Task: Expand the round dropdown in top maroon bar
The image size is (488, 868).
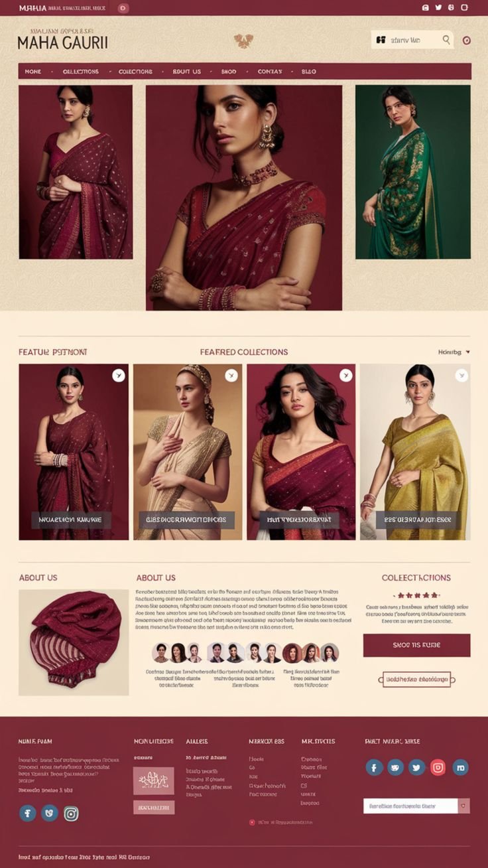Action: tap(123, 8)
